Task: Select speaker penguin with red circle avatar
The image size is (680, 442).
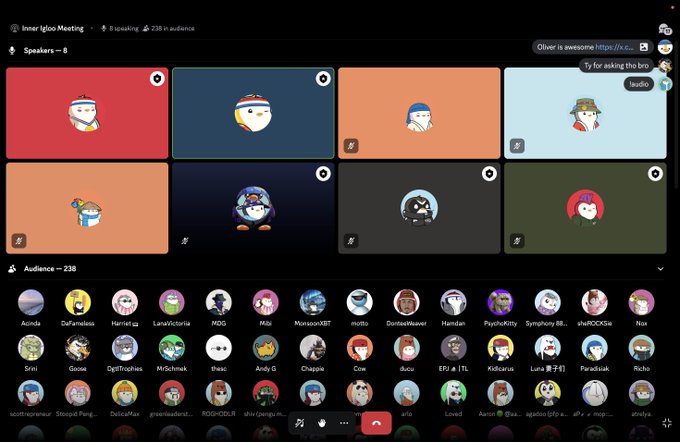Action: coord(585,209)
